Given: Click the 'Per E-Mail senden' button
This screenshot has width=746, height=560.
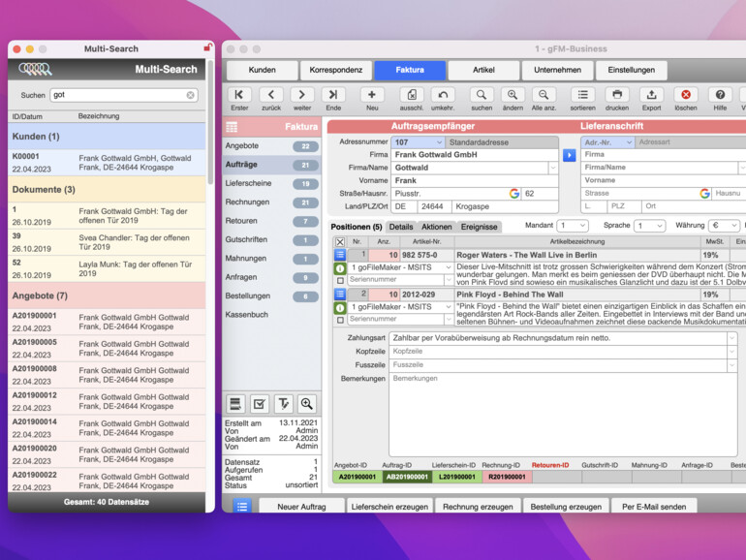Looking at the screenshot, I should pos(654,506).
